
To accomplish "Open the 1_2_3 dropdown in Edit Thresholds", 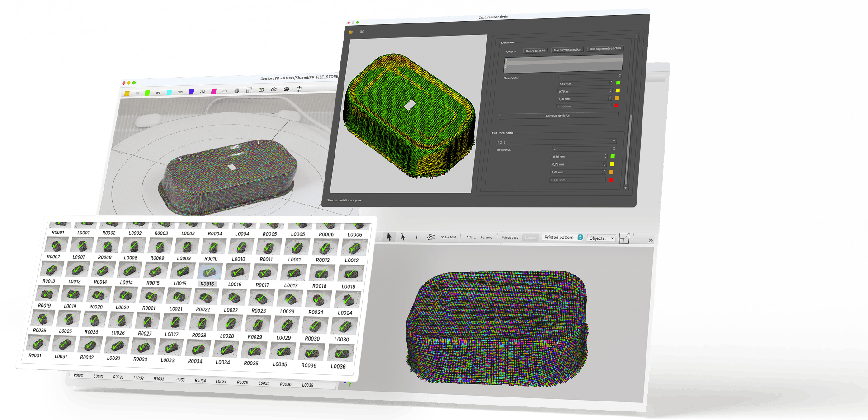I will (x=556, y=142).
